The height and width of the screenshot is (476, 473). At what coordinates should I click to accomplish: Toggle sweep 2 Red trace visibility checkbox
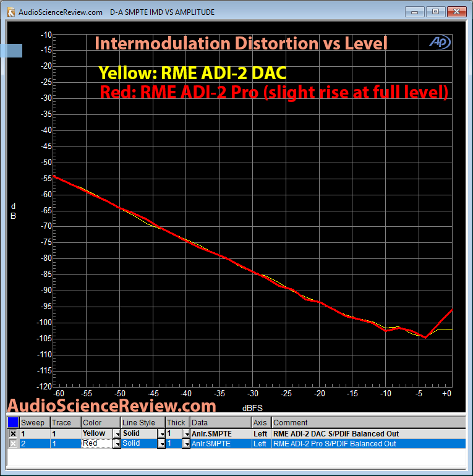pos(13,443)
